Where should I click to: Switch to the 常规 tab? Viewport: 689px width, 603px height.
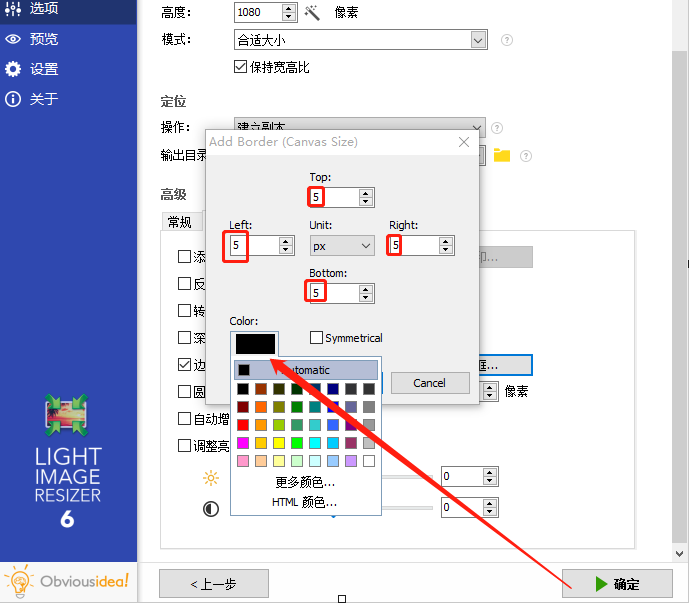pyautogui.click(x=180, y=222)
